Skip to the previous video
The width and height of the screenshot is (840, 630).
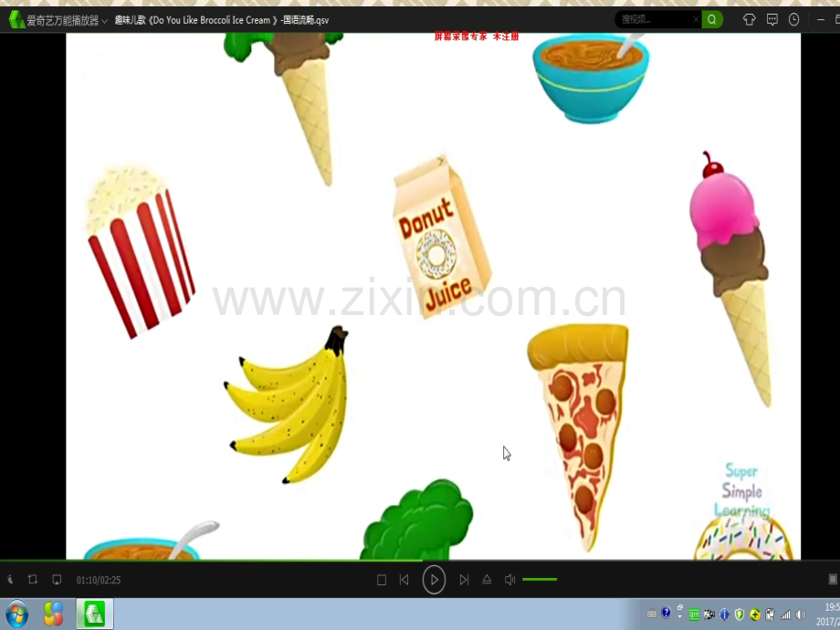point(404,580)
